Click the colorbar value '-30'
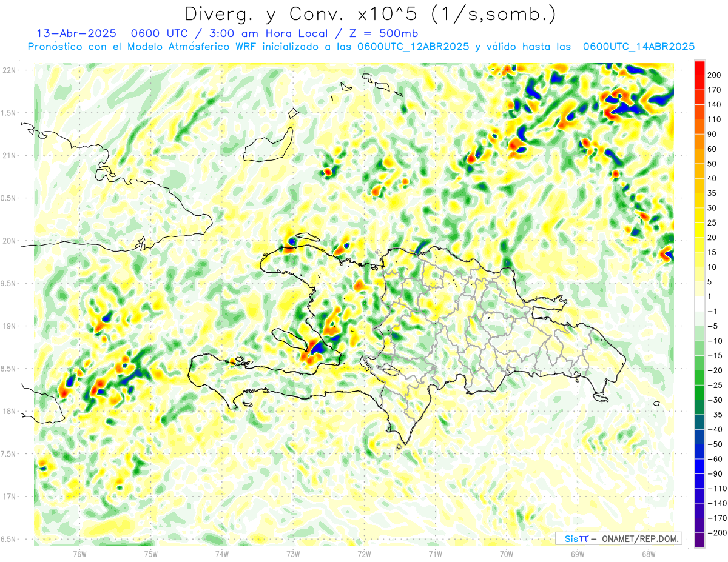Screen dimensions: 728x562 715,400
